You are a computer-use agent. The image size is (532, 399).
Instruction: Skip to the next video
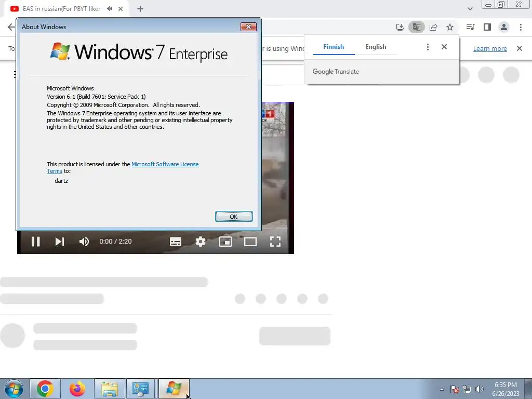coord(60,242)
